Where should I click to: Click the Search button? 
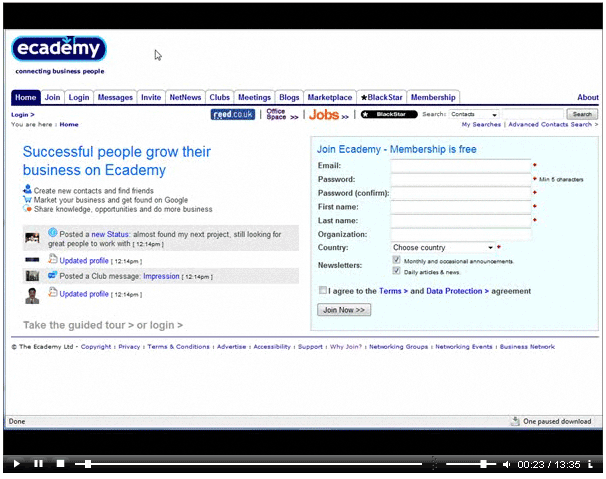[582, 114]
